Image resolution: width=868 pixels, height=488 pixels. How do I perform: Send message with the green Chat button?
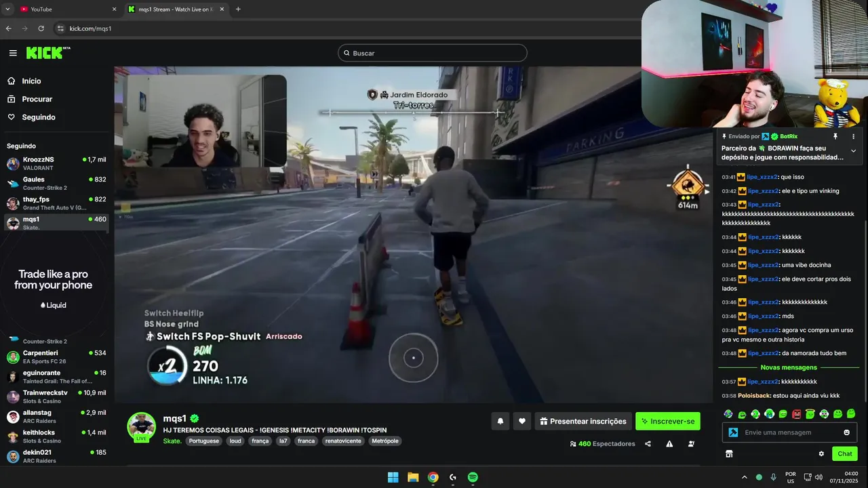coord(845,454)
